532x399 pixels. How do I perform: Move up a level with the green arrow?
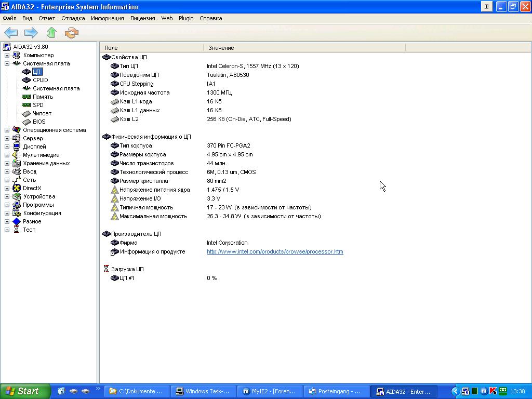(x=51, y=33)
